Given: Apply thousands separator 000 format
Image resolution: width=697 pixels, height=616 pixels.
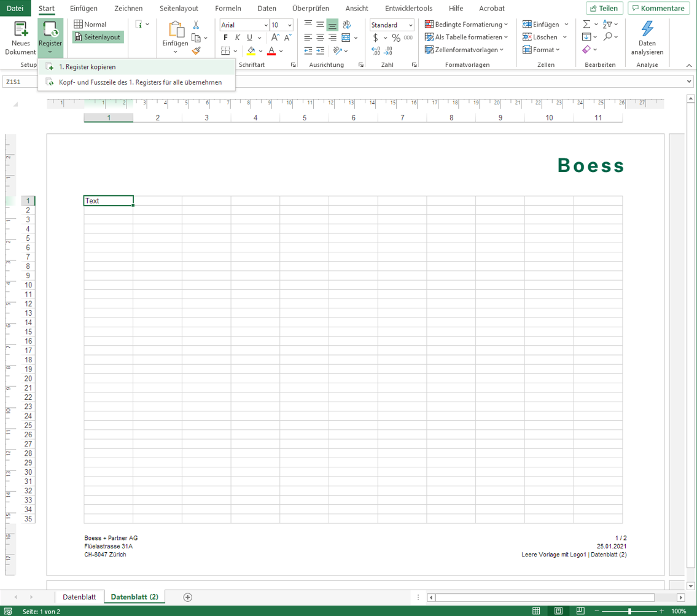Looking at the screenshot, I should click(x=408, y=38).
